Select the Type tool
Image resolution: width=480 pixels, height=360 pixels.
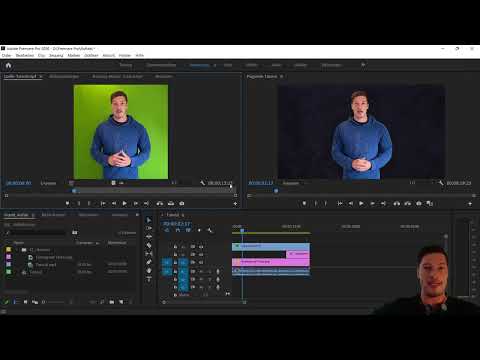(x=149, y=279)
